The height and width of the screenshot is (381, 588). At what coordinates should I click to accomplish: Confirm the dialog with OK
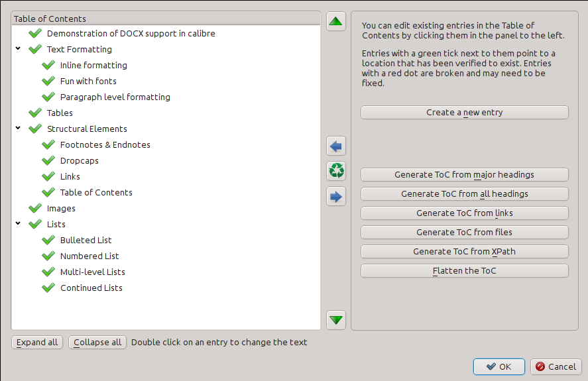[x=499, y=366]
